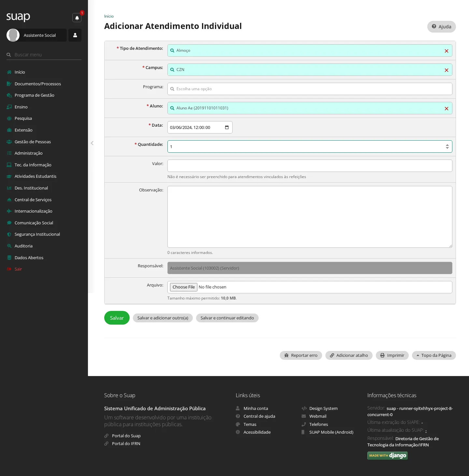Click the Valor input field
The width and height of the screenshot is (469, 476).
coord(310,166)
